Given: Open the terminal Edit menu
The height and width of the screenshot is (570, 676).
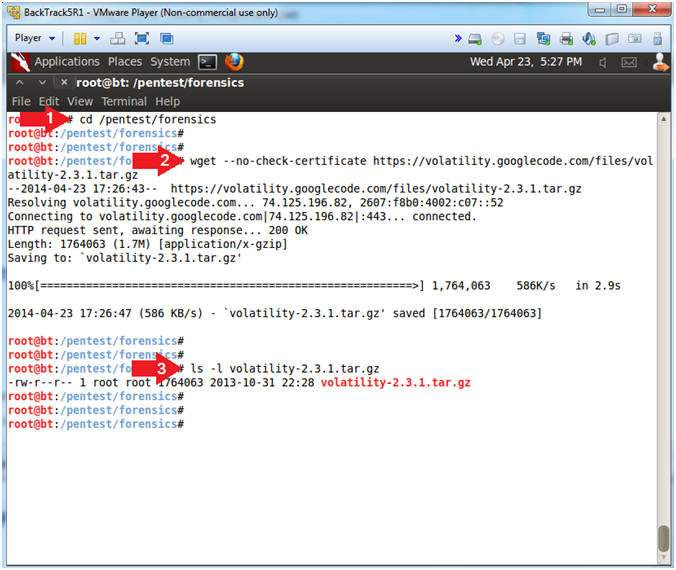Looking at the screenshot, I should [49, 102].
